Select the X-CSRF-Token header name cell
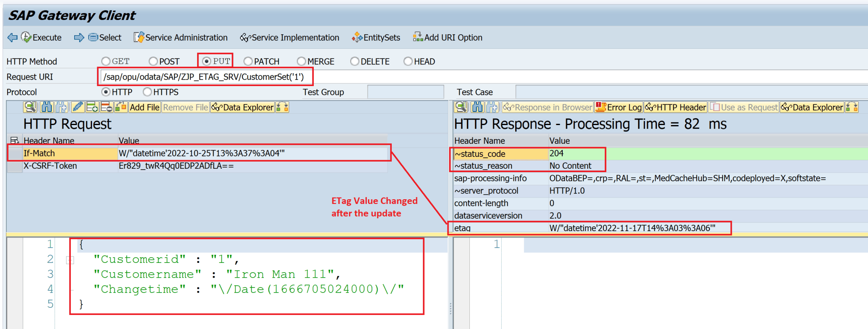Screen dimensions: 868x329 coord(70,166)
